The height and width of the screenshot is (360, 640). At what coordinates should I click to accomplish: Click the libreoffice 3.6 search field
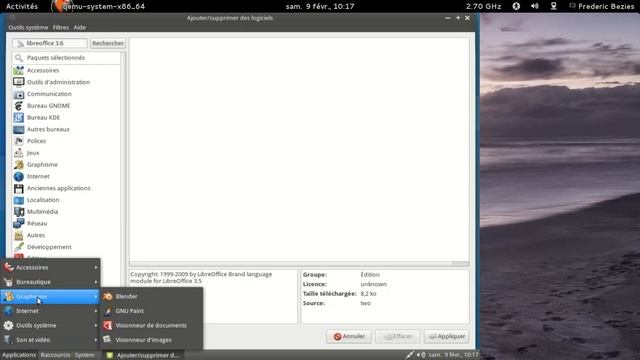pos(49,43)
